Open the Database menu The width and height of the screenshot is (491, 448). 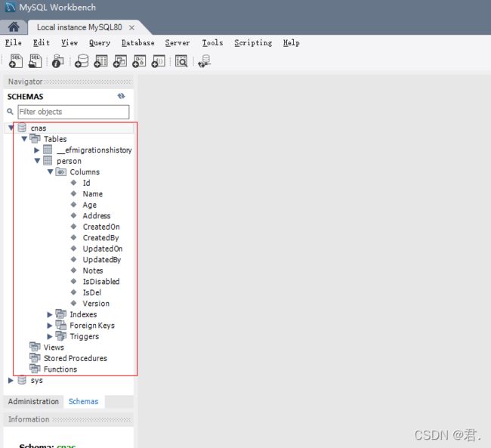[x=137, y=42]
